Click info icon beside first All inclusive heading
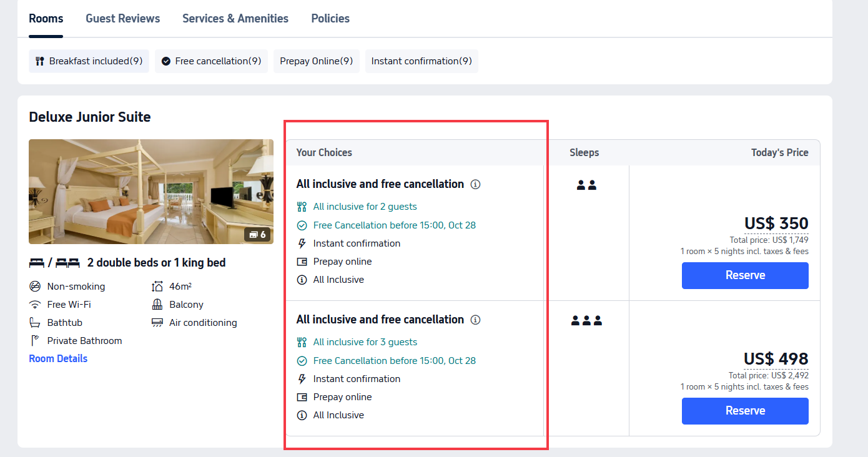 pos(475,184)
